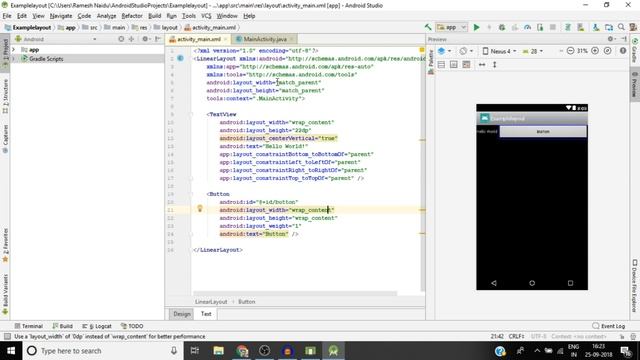The width and height of the screenshot is (640, 360).
Task: Switch to the Design editor tab
Action: point(182,314)
